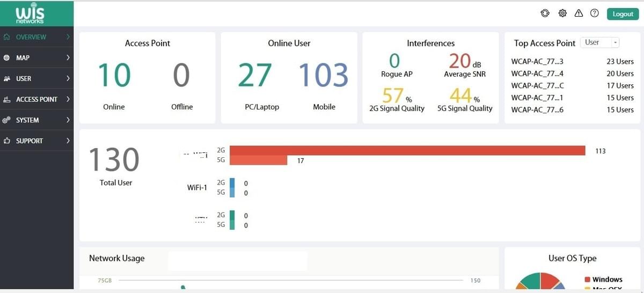Viewport: 644px width, 293px height.
Task: Click the Total User count 130
Action: [x=114, y=159]
